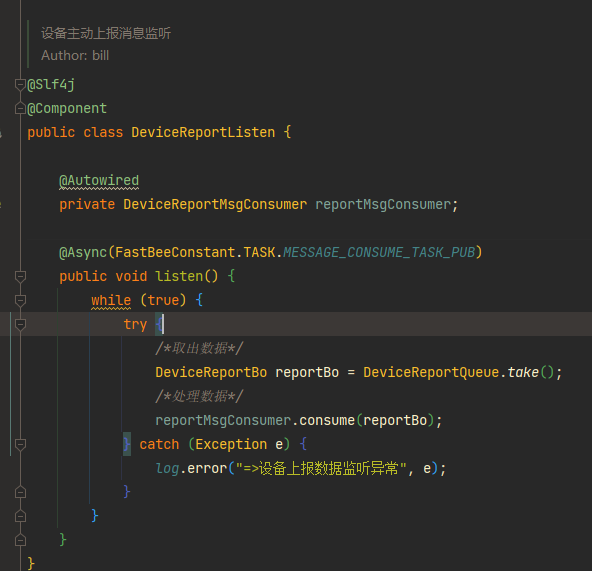Image resolution: width=592 pixels, height=571 pixels.
Task: Click the consume method call
Action: coord(327,420)
